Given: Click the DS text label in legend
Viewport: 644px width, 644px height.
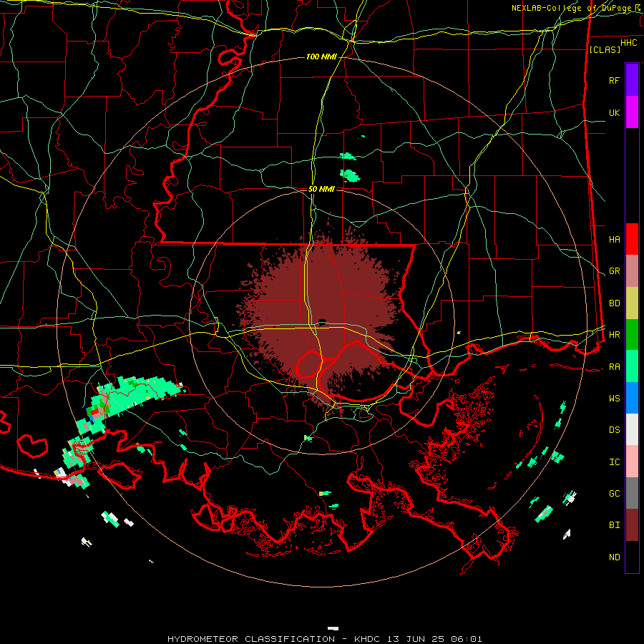Looking at the screenshot, I should 614,430.
